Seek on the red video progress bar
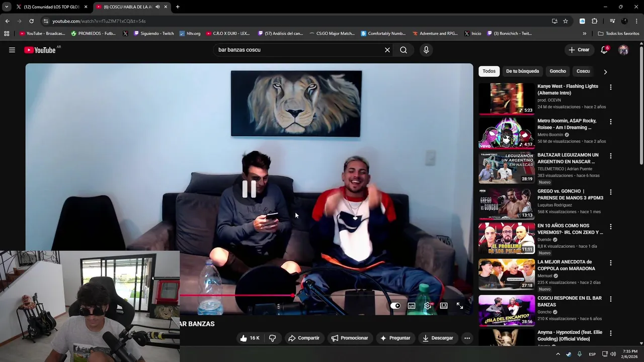The height and width of the screenshot is (362, 644). 236,296
